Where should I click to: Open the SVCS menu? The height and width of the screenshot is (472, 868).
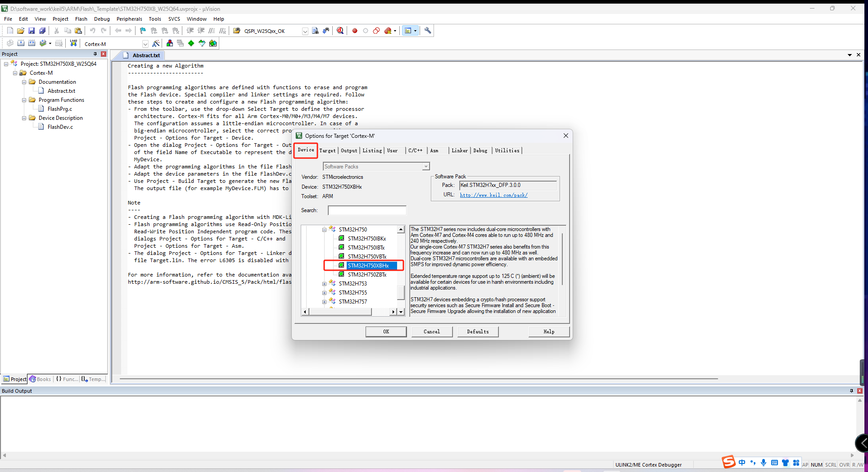point(174,19)
